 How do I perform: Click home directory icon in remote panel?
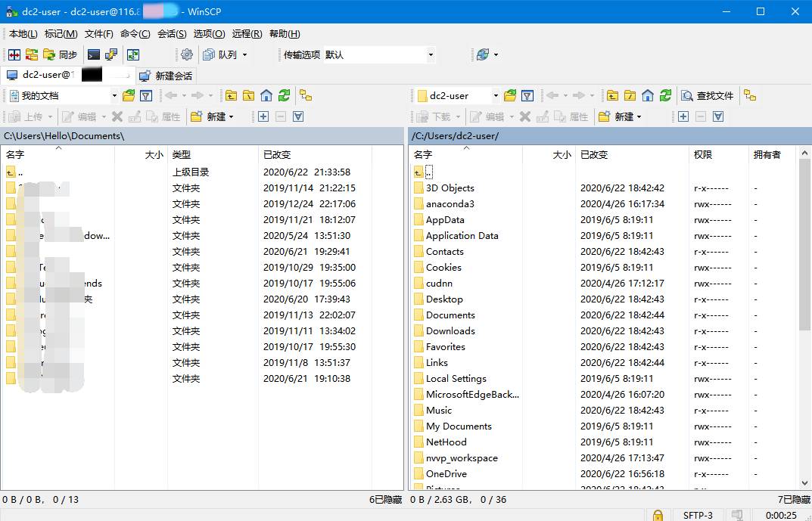coord(647,96)
